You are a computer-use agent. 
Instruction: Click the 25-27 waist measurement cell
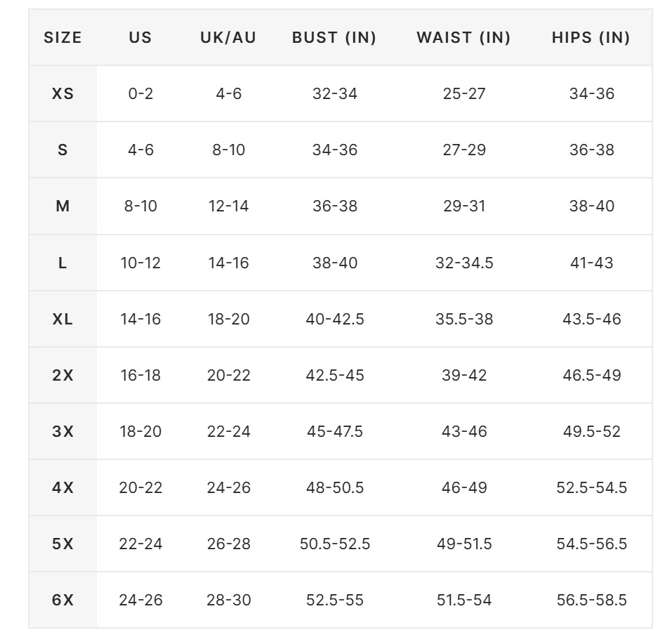point(464,94)
